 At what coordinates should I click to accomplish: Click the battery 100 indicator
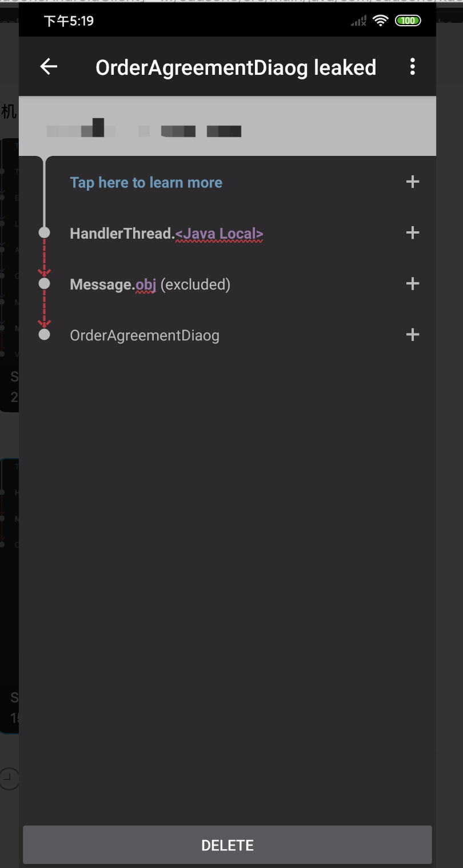point(408,21)
